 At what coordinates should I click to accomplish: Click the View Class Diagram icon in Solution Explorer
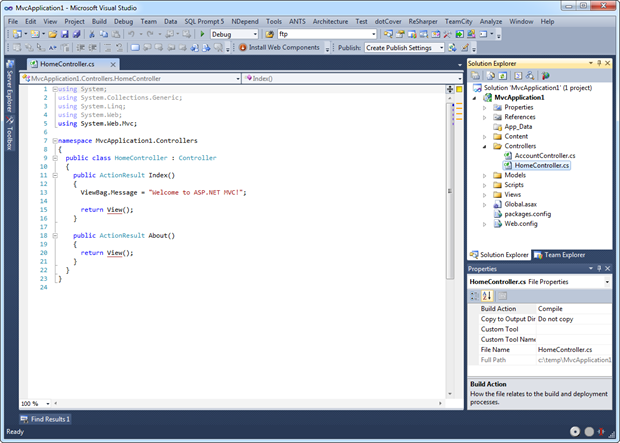tap(529, 76)
